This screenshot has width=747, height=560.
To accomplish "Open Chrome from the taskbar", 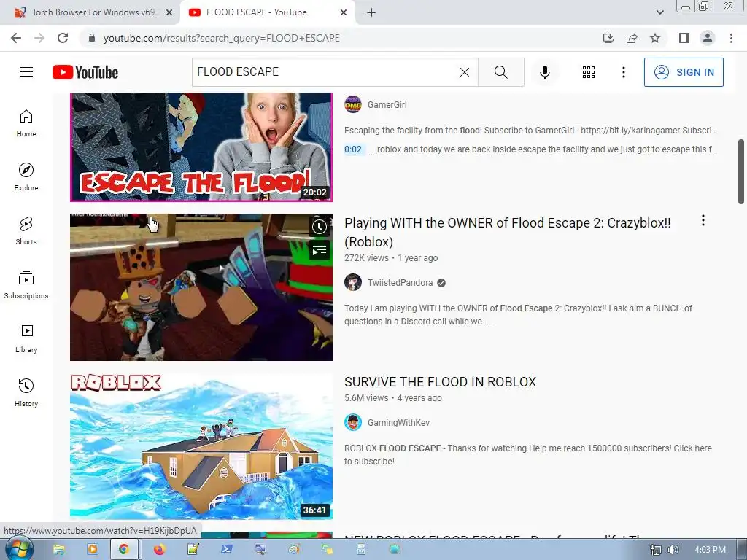I will pos(124,550).
